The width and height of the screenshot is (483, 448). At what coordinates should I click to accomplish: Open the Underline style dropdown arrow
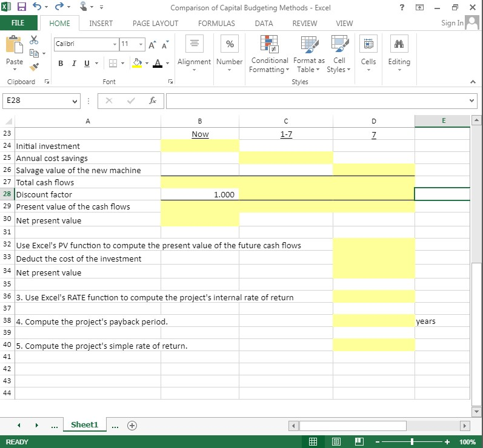tap(97, 64)
